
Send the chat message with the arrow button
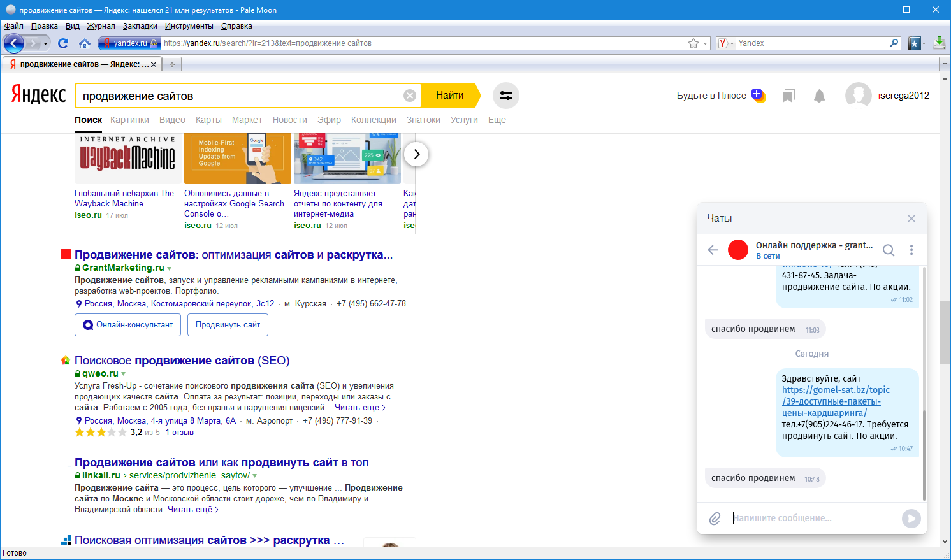pyautogui.click(x=911, y=519)
